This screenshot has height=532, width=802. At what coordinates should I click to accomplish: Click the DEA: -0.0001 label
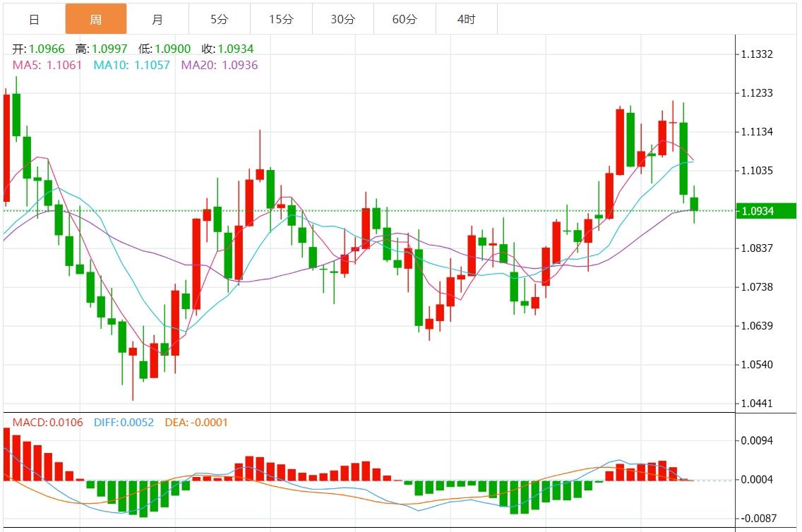(x=196, y=423)
